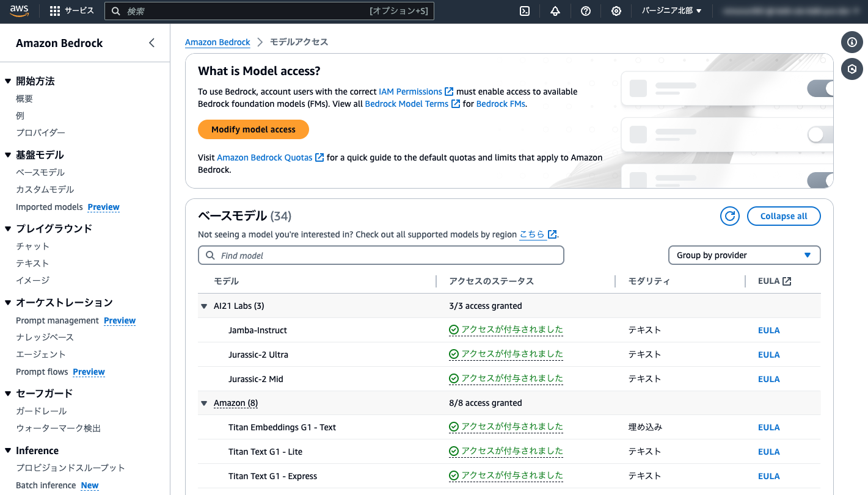Open the Bedrock Model Terms link
Viewport: 868px width, 495px height.
tap(412, 104)
